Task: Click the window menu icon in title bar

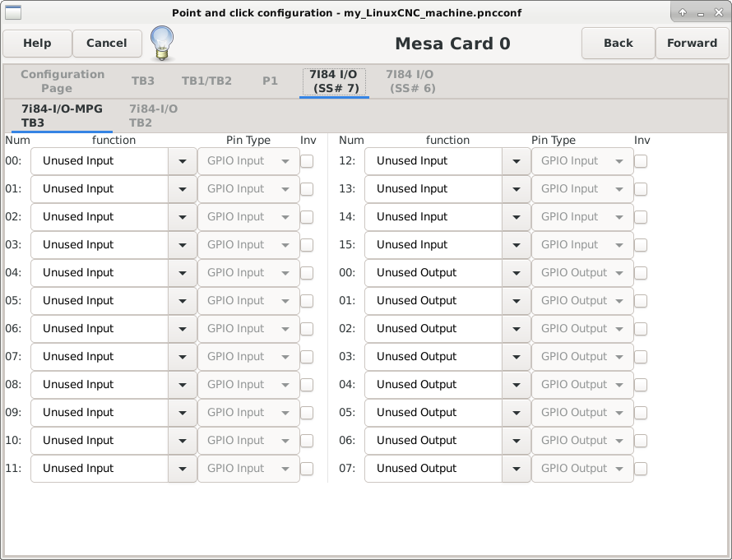Action: (13, 12)
